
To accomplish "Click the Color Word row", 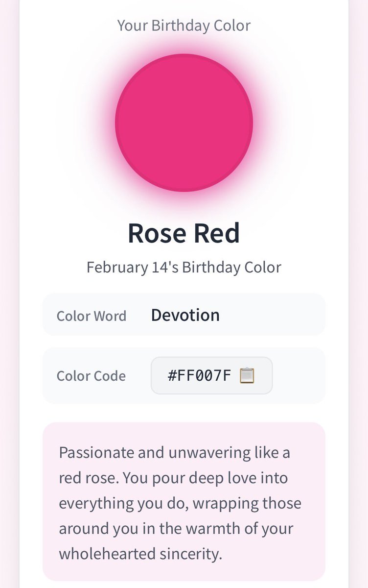I will pos(184,315).
